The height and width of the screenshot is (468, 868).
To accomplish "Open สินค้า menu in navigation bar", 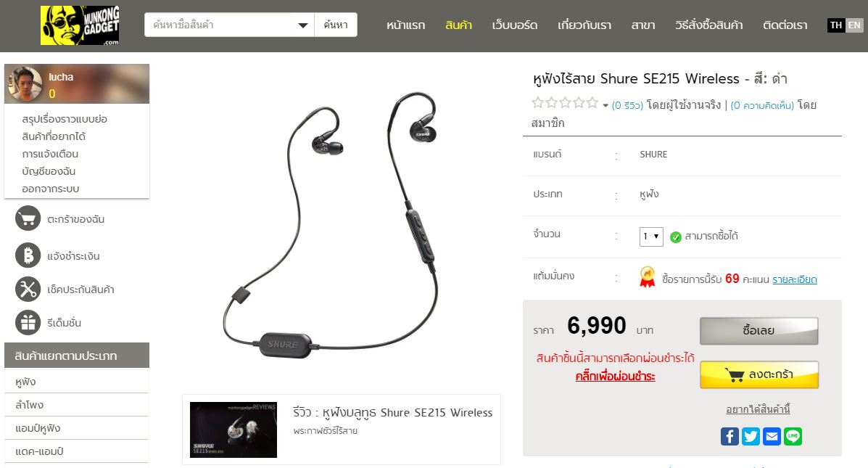I will click(x=458, y=25).
